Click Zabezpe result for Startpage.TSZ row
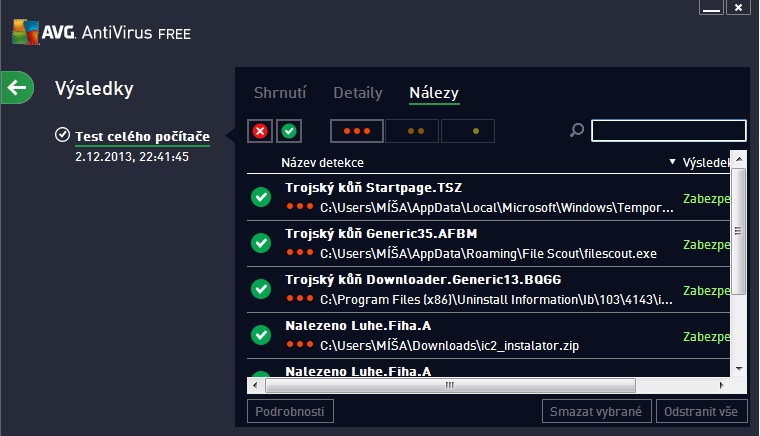 coord(706,199)
